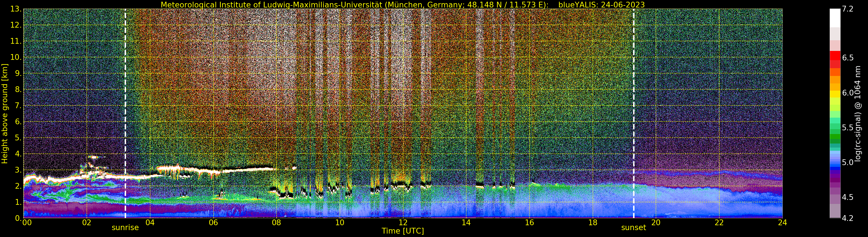Click the '1.' height tick label
The image size is (868, 237).
point(18,202)
